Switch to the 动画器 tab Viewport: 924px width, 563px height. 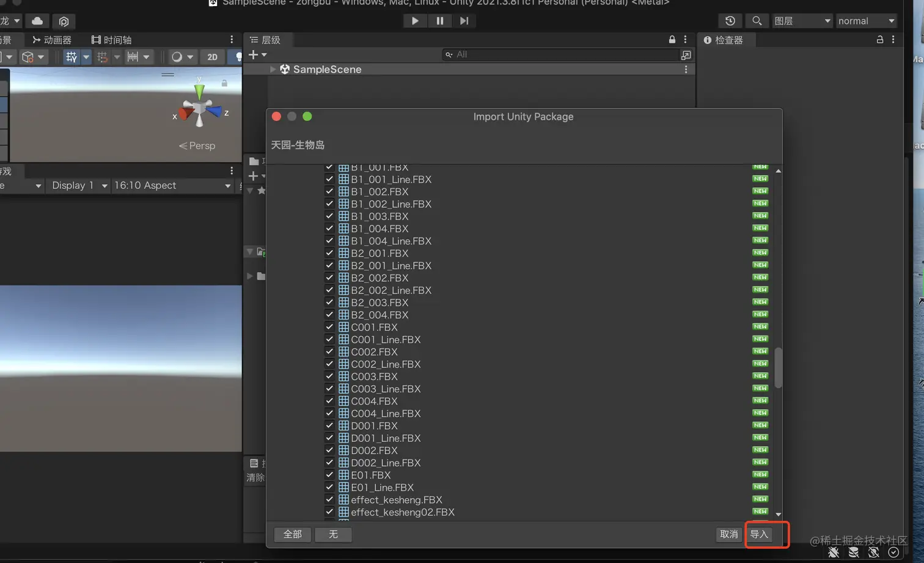coord(51,40)
